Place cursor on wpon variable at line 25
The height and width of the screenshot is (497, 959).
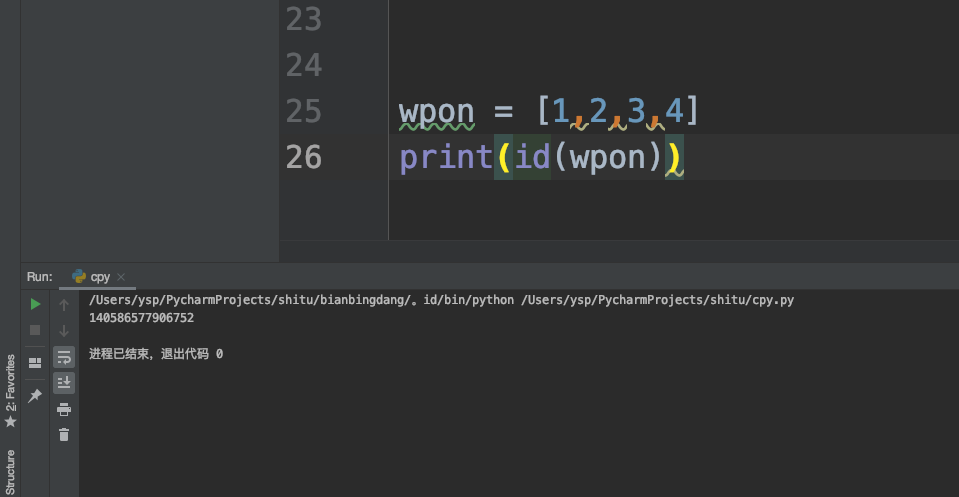click(x=437, y=112)
